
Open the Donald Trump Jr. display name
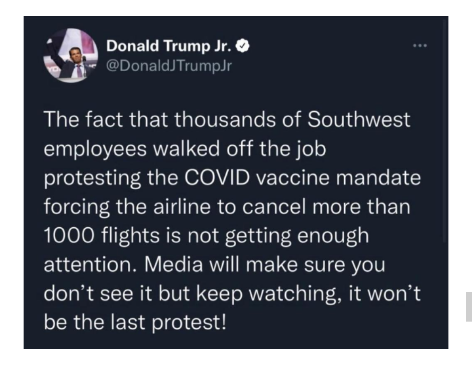coord(169,46)
